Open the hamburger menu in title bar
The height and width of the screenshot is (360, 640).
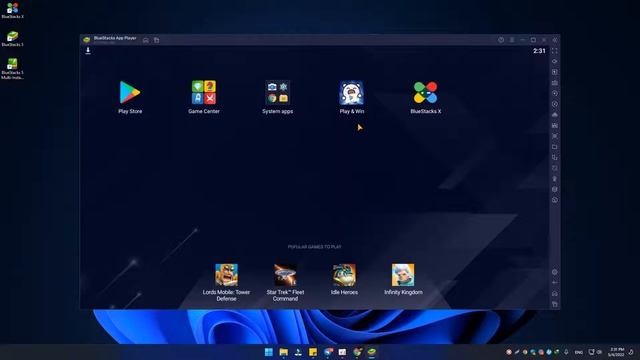pos(512,40)
